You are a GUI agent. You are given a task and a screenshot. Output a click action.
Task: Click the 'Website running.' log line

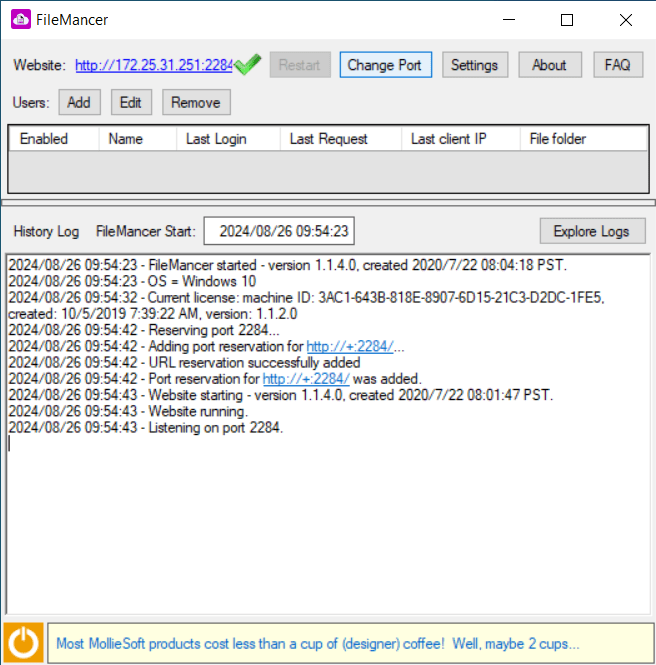[x=128, y=411]
